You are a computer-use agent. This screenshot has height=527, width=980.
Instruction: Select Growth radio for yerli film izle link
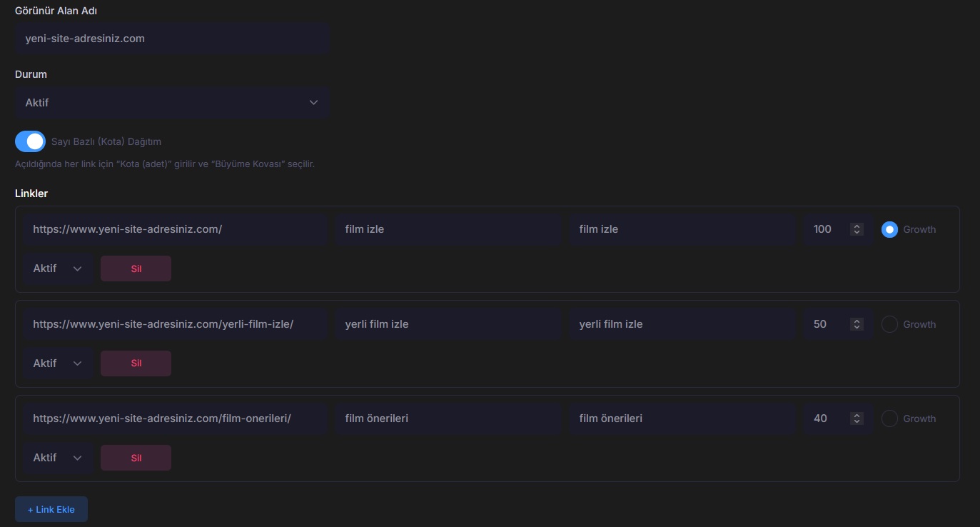[x=889, y=324]
